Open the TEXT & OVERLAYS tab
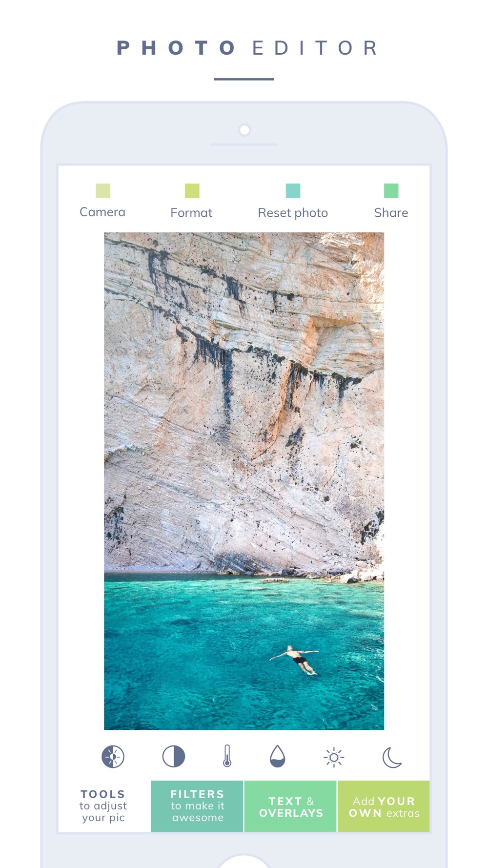 (x=290, y=806)
